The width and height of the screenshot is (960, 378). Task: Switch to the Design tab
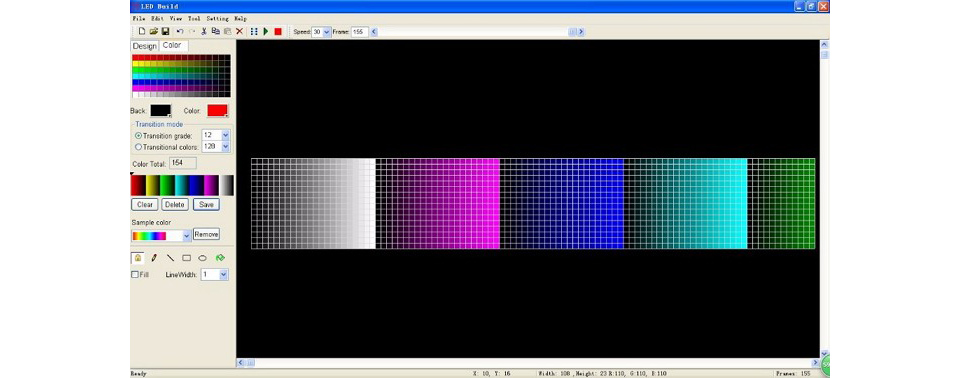[x=145, y=46]
